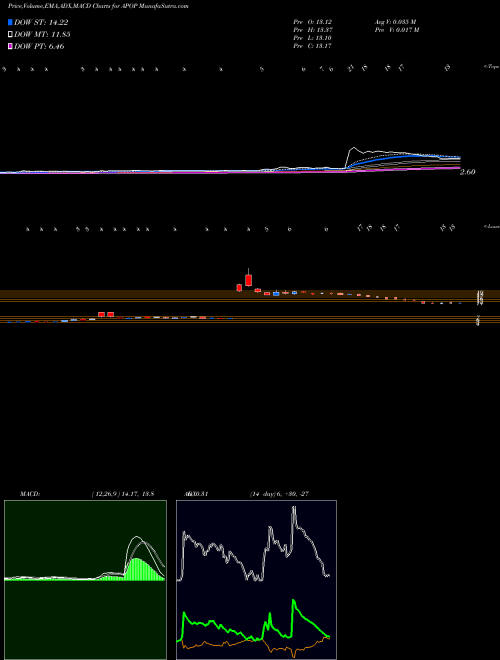
Task: Click the chart title mentioning APOP MunafaSutra.com
Action: pos(98,6)
